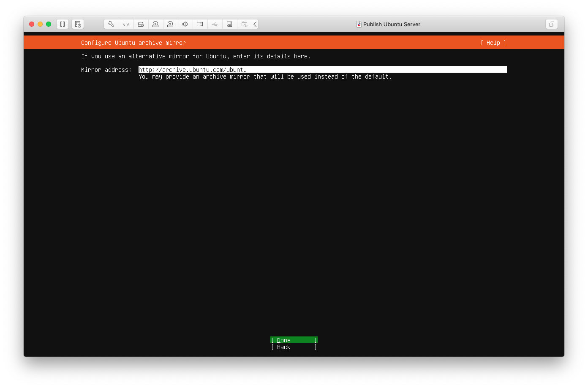Collapse the device toolbar with chevron
The image size is (588, 388).
coord(255,24)
